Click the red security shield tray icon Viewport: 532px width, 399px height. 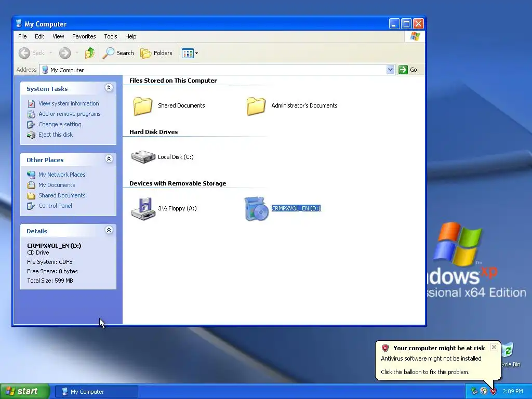coord(494,392)
